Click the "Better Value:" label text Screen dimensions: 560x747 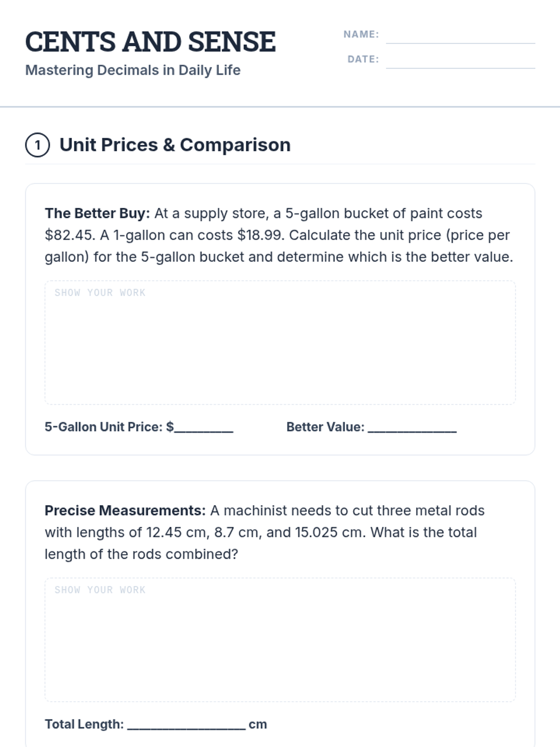(x=325, y=427)
